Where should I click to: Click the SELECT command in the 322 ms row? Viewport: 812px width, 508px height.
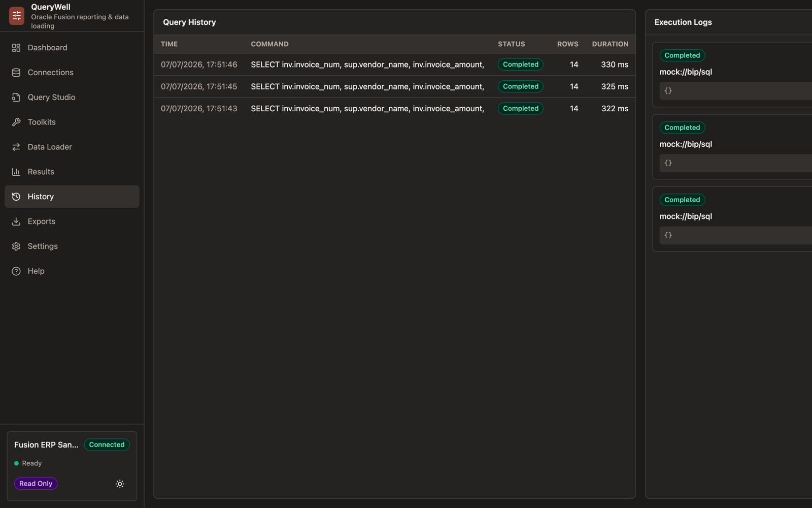pos(367,109)
